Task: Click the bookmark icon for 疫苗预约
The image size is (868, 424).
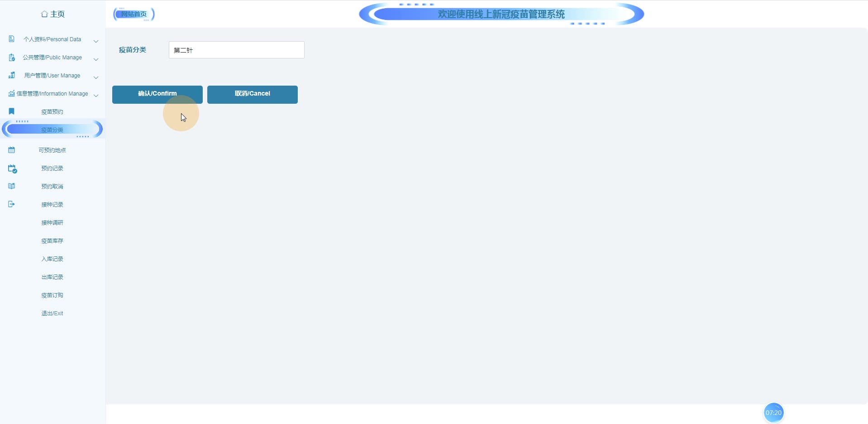Action: pos(12,111)
